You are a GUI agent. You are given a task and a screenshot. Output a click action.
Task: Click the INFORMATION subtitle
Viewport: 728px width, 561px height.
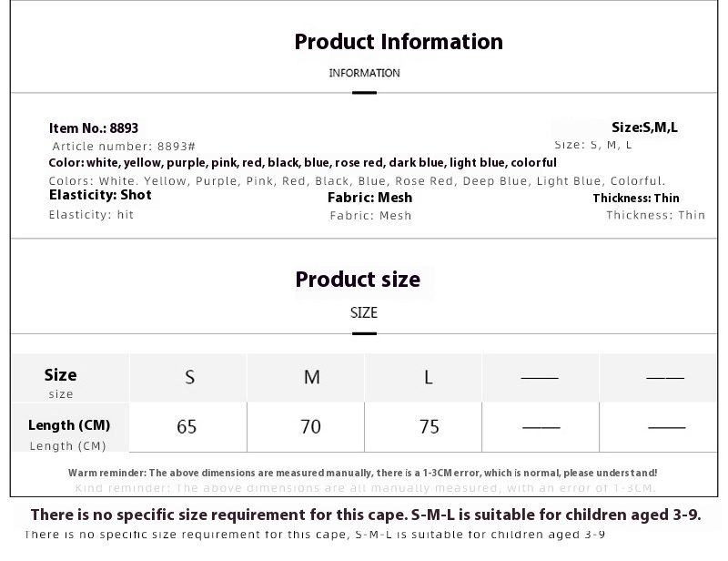[x=365, y=73]
